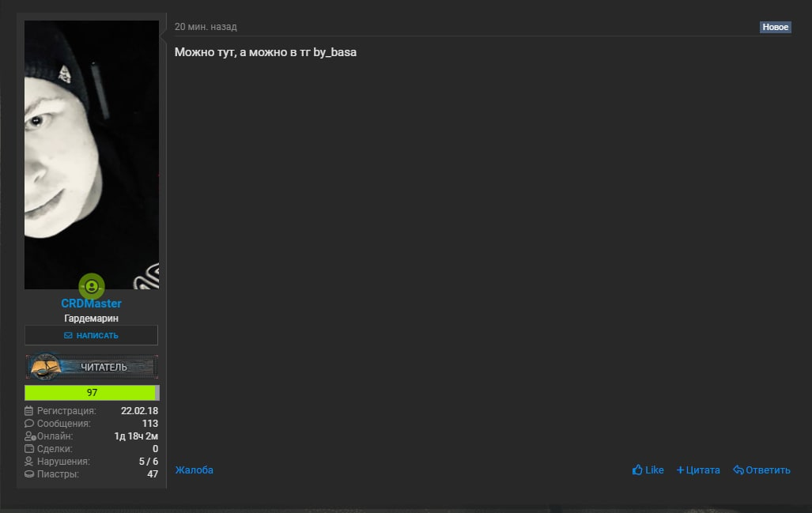Open the CRDMaster profile link
This screenshot has height=513, width=812.
(x=91, y=304)
